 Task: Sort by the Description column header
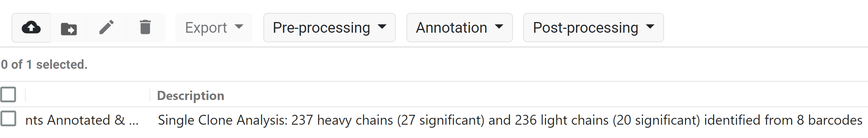click(x=191, y=95)
